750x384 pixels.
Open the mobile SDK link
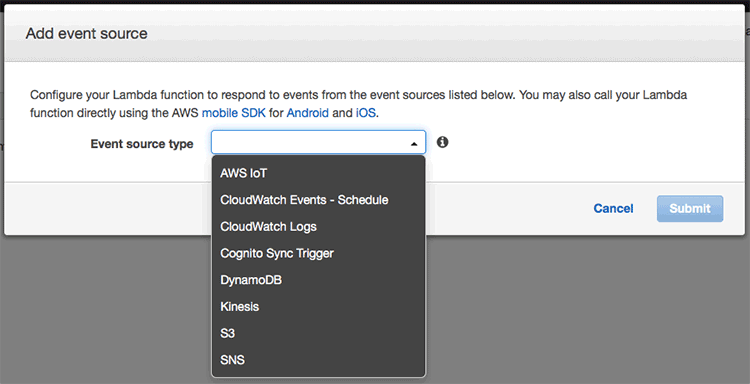[233, 113]
